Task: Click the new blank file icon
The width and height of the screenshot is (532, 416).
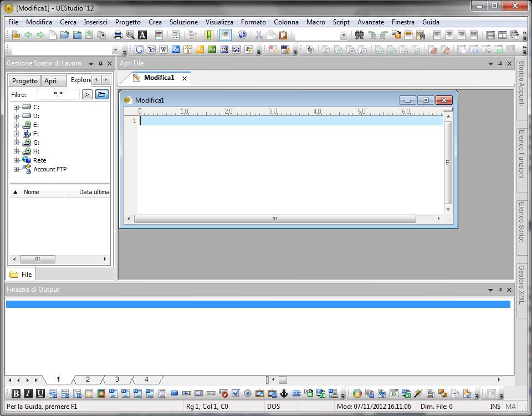Action: coord(53,35)
